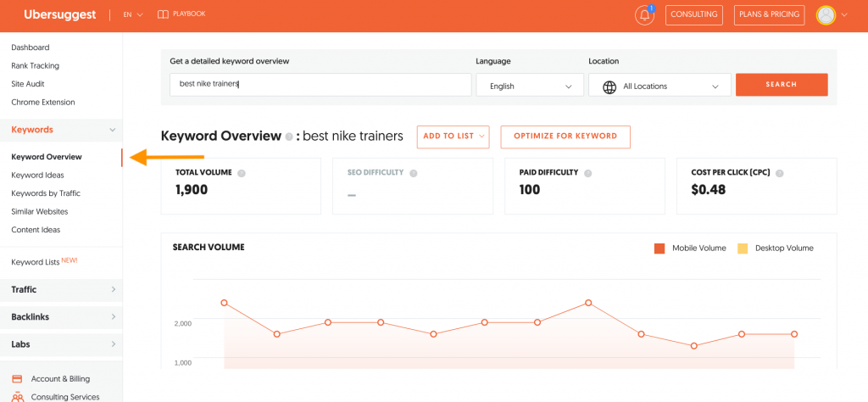868x402 pixels.
Task: Click the keyword search input field
Action: tap(320, 85)
